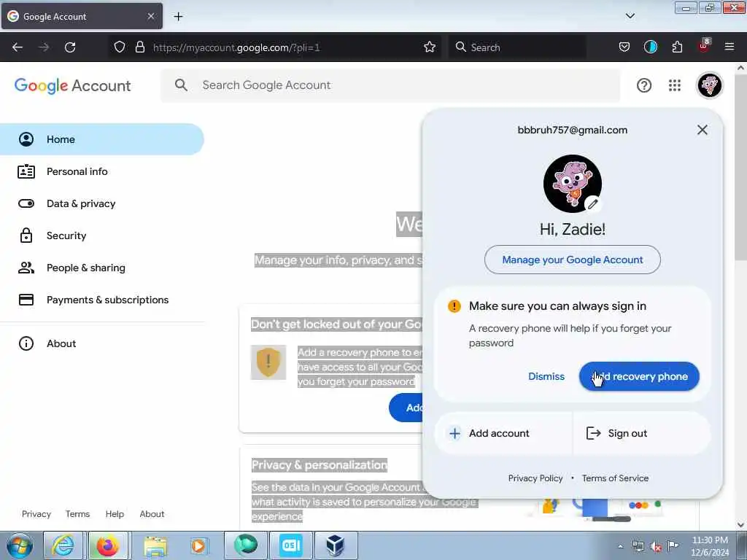Image resolution: width=747 pixels, height=560 pixels.
Task: Click the yellow shield warning icon
Action: [268, 362]
